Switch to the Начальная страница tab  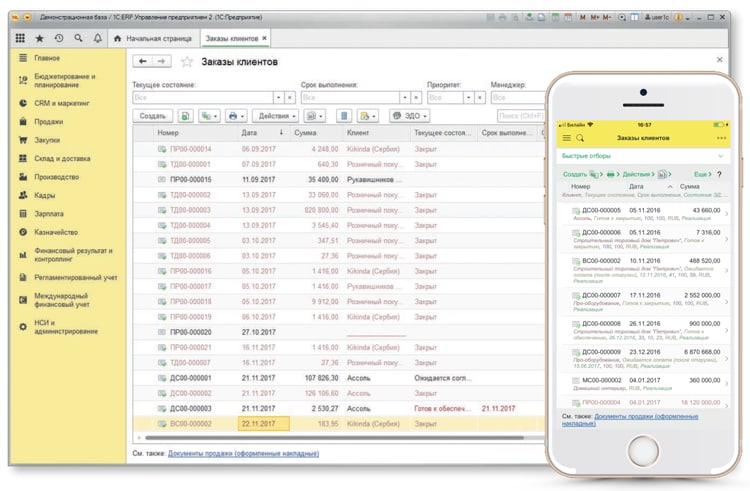153,38
